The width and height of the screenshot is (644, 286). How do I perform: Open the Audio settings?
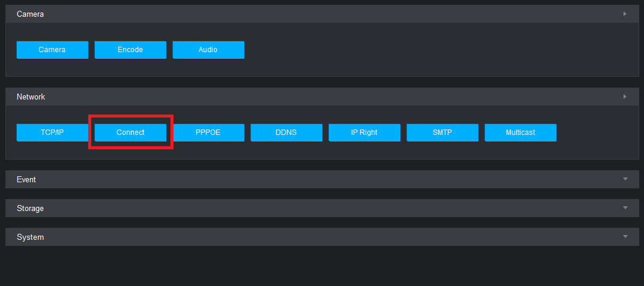[x=208, y=50]
